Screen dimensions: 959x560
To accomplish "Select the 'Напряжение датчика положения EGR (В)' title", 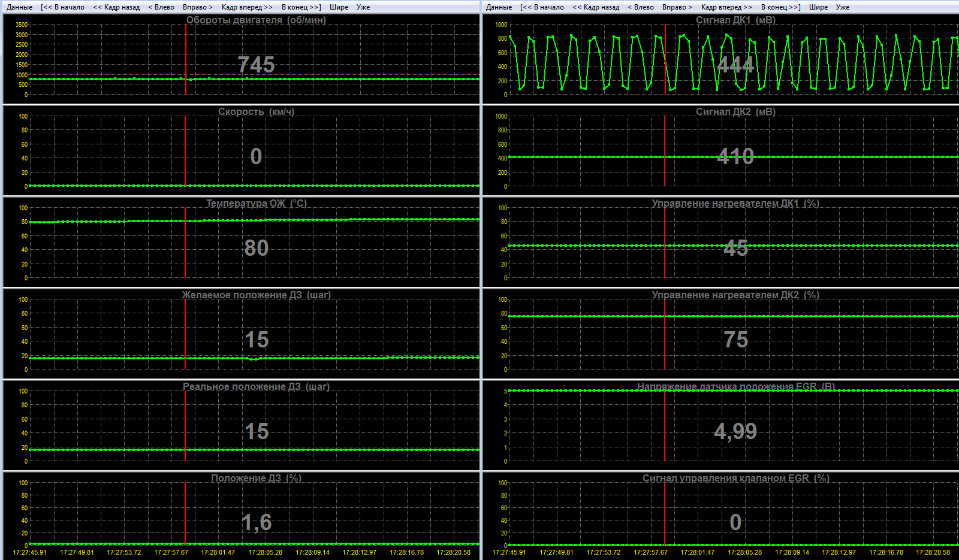I will [x=735, y=387].
